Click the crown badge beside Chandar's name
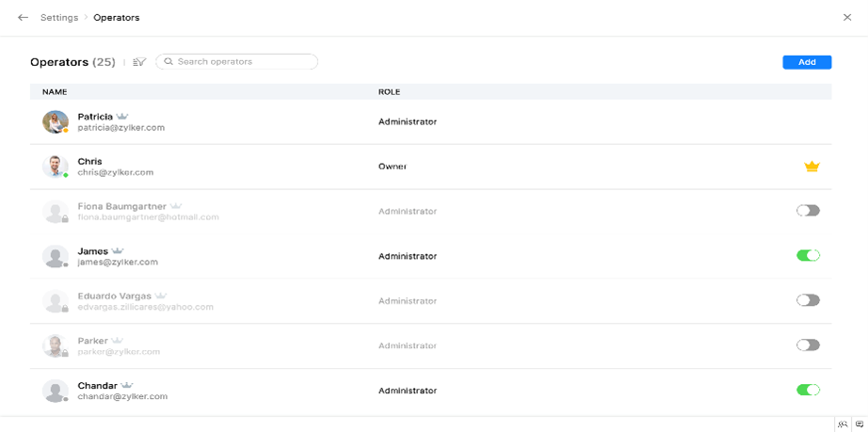This screenshot has width=868, height=432. pyautogui.click(x=127, y=386)
